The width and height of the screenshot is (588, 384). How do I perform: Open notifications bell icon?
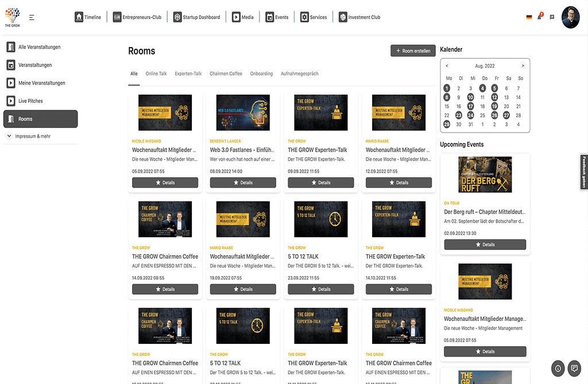tap(540, 17)
